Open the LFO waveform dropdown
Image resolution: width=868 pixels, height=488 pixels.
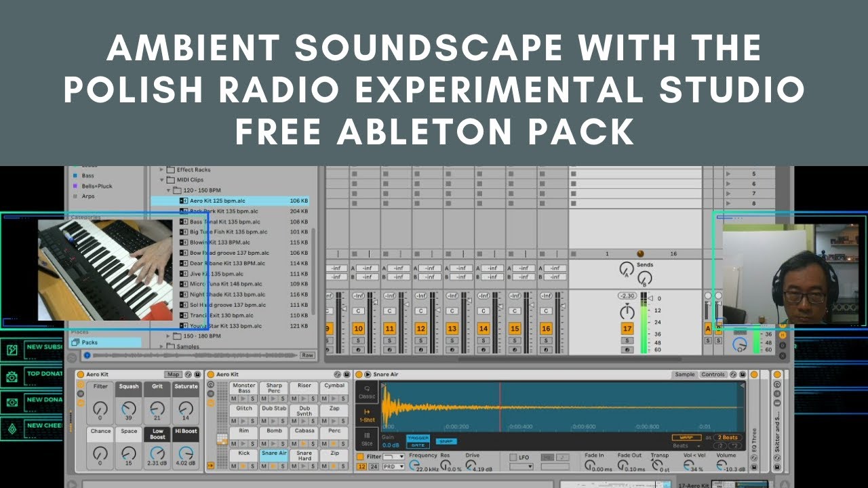(521, 466)
